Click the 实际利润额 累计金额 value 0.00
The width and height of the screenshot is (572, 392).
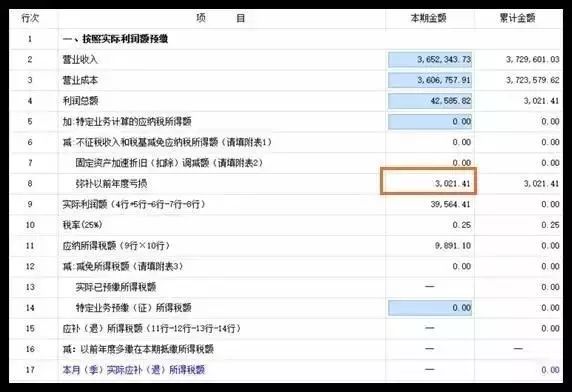[x=550, y=204]
